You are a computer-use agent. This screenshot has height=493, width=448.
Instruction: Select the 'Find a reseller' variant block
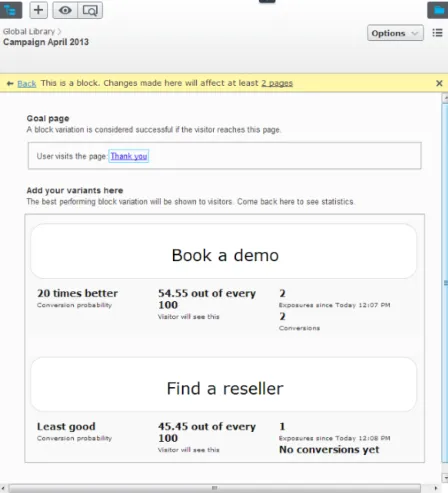click(224, 384)
